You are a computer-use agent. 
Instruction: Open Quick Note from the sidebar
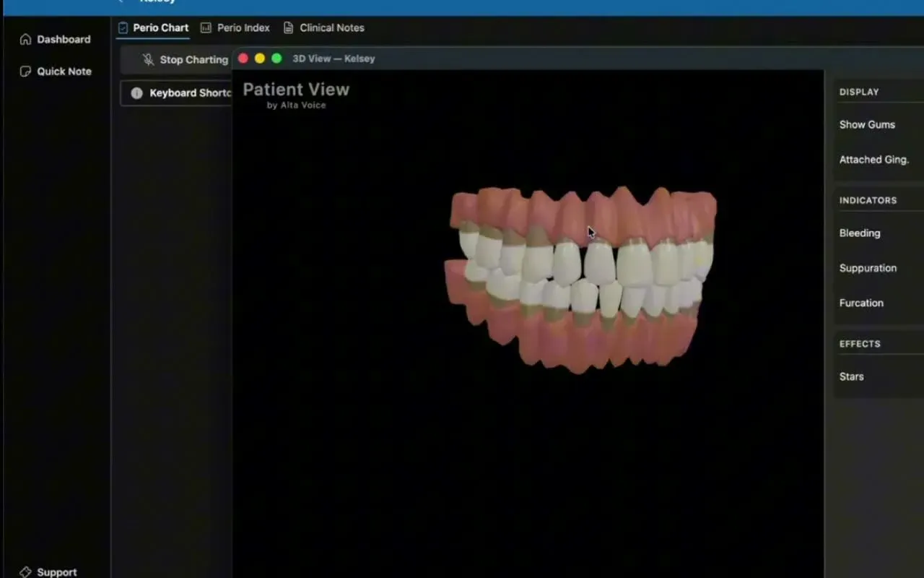coord(56,72)
